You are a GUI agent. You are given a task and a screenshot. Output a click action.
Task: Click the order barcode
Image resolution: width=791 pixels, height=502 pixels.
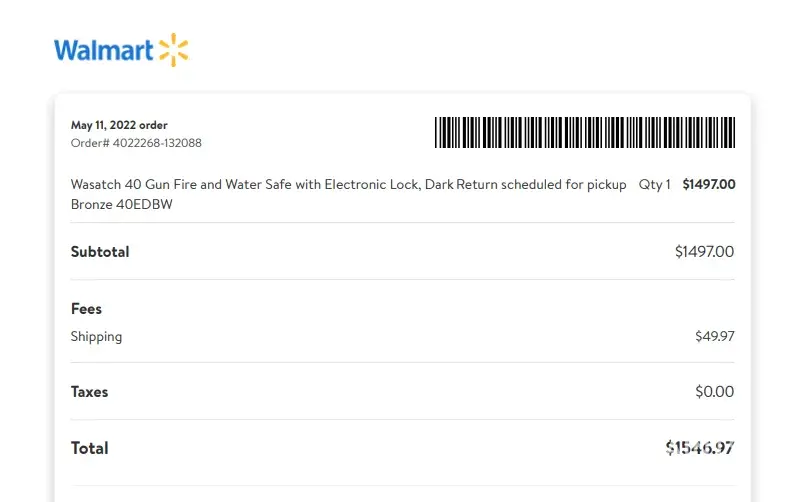click(x=585, y=132)
